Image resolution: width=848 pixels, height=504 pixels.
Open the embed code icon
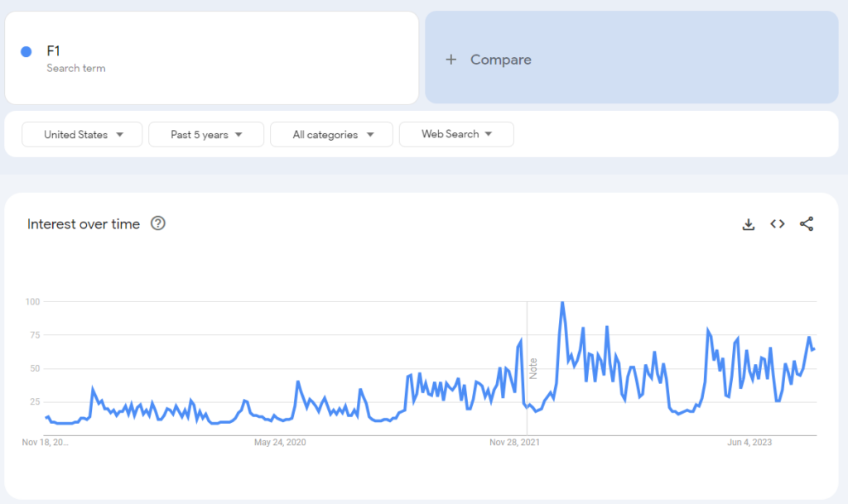point(777,223)
